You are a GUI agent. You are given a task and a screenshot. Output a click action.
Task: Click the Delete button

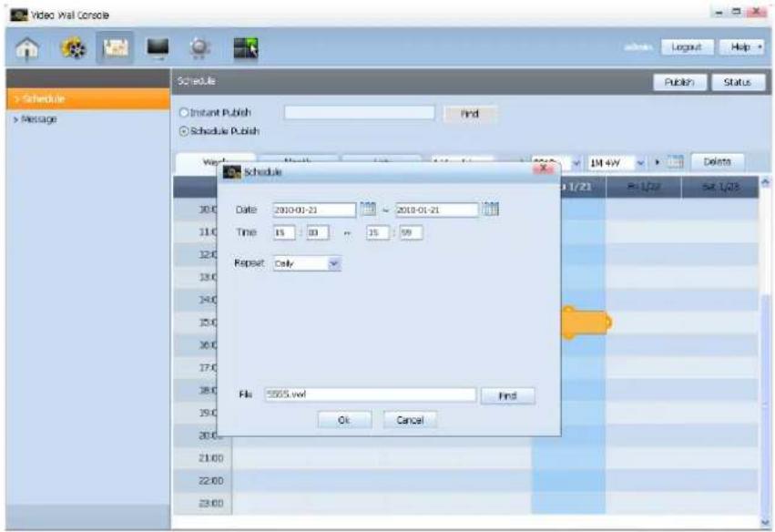click(718, 161)
